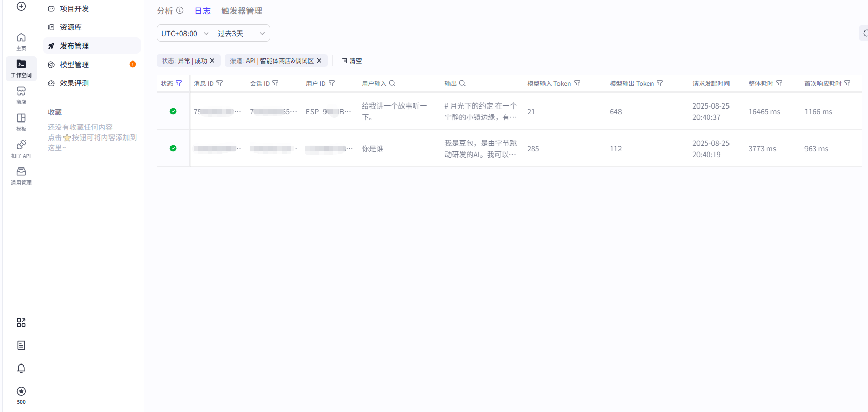Click the 3773 ms duration cell

[x=762, y=149]
